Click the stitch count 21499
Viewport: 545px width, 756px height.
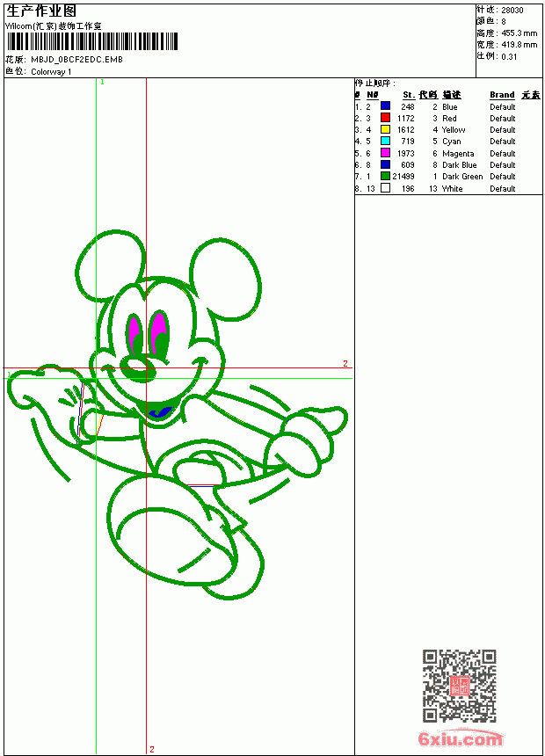tap(403, 177)
